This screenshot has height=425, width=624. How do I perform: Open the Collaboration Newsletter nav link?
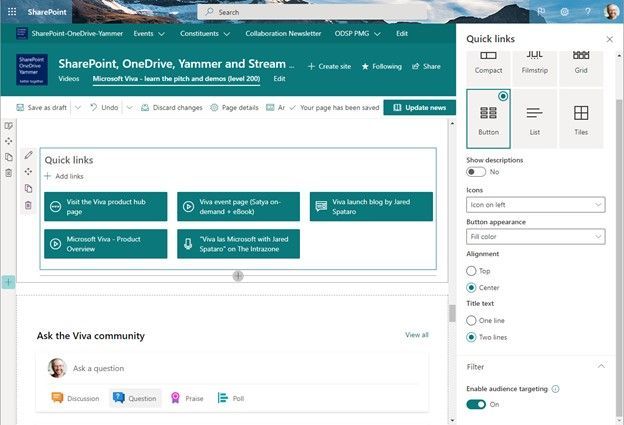pyautogui.click(x=283, y=33)
